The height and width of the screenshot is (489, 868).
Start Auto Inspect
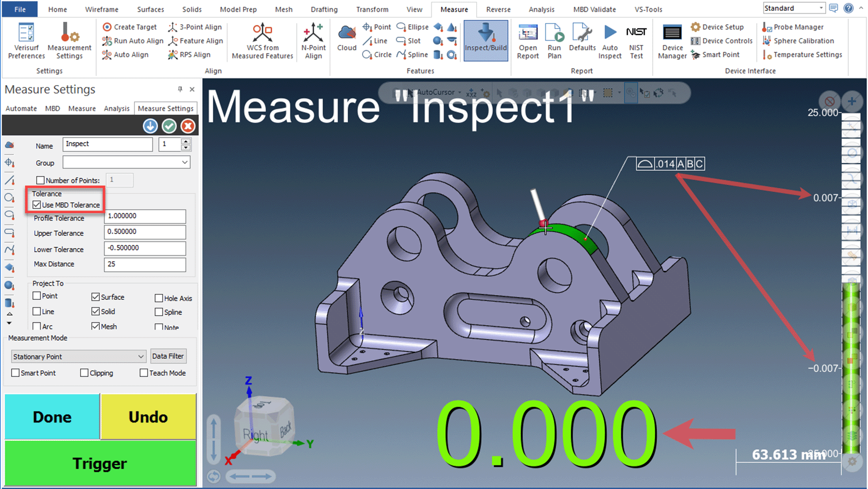click(x=610, y=41)
